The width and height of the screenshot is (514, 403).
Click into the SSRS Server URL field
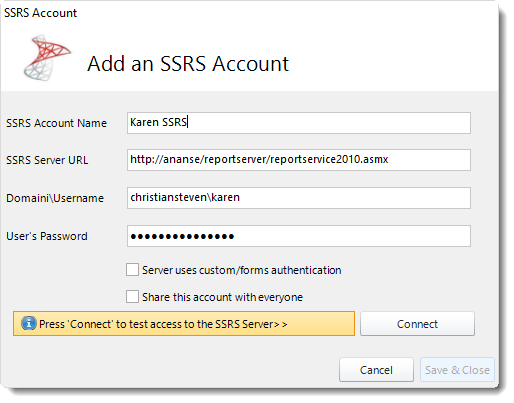click(299, 160)
